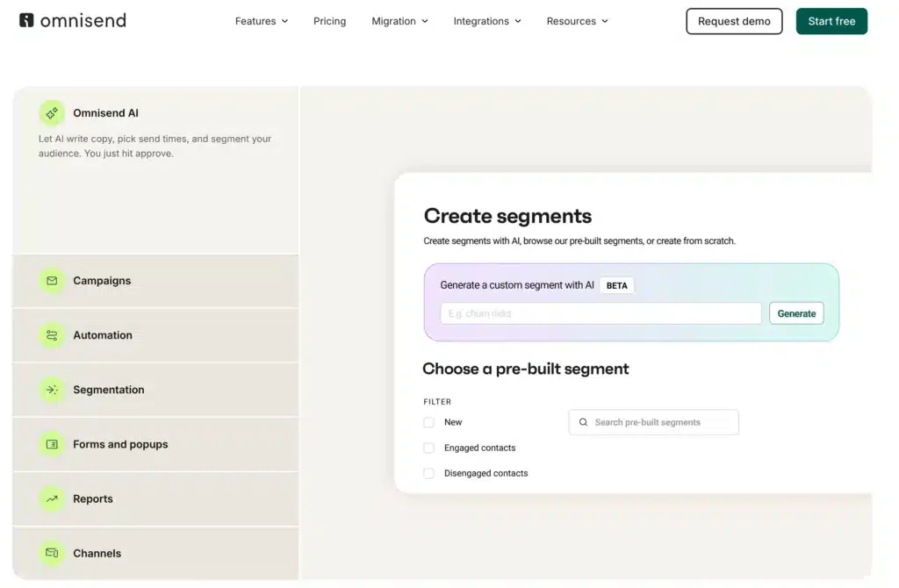Tick the Disengaged contacts checkbox
Image resolution: width=899 pixels, height=588 pixels.
click(428, 473)
